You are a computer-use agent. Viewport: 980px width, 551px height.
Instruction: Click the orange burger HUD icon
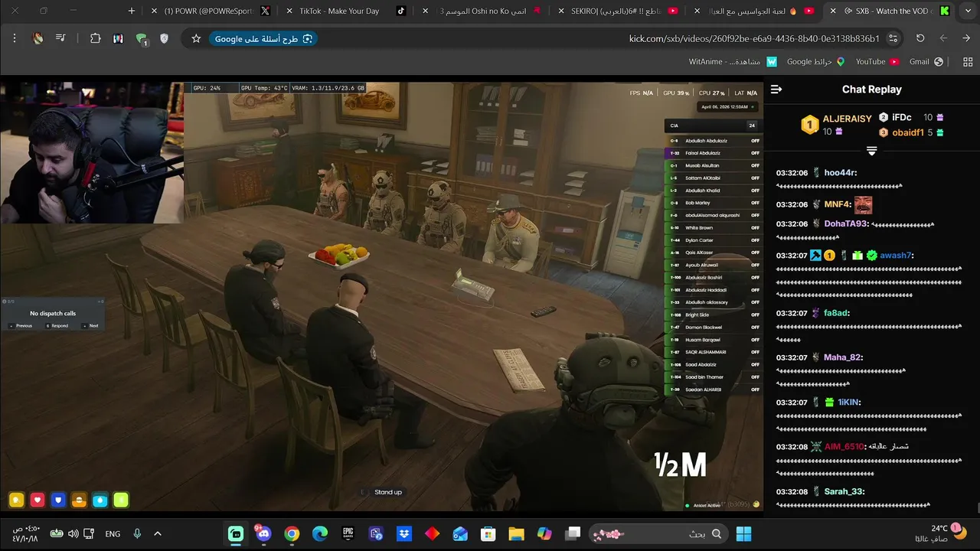tap(79, 500)
